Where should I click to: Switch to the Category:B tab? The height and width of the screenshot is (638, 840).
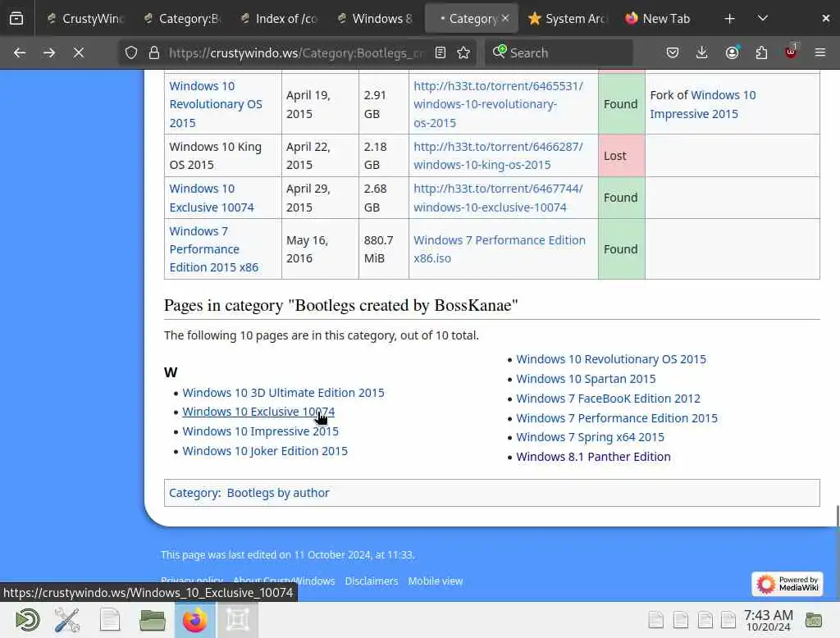tap(182, 19)
